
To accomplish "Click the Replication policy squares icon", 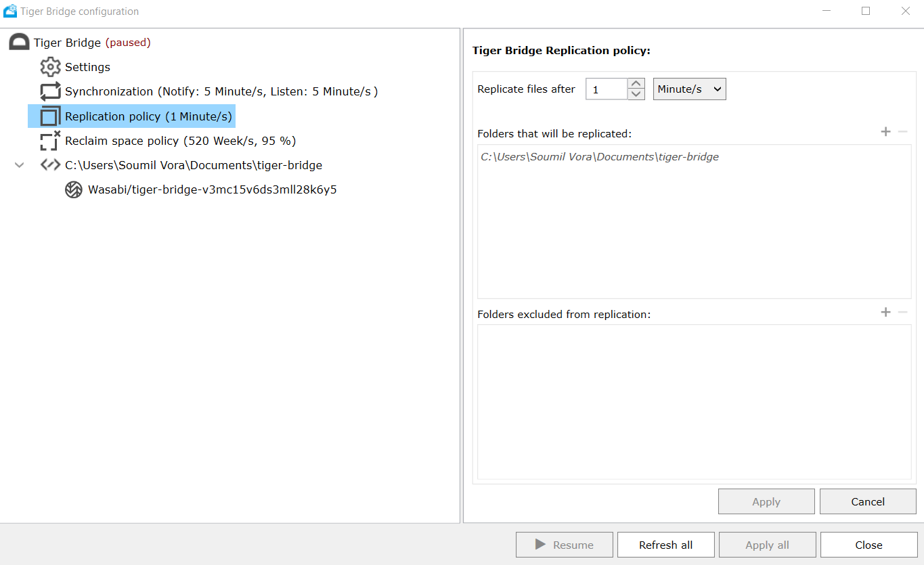I will [50, 116].
